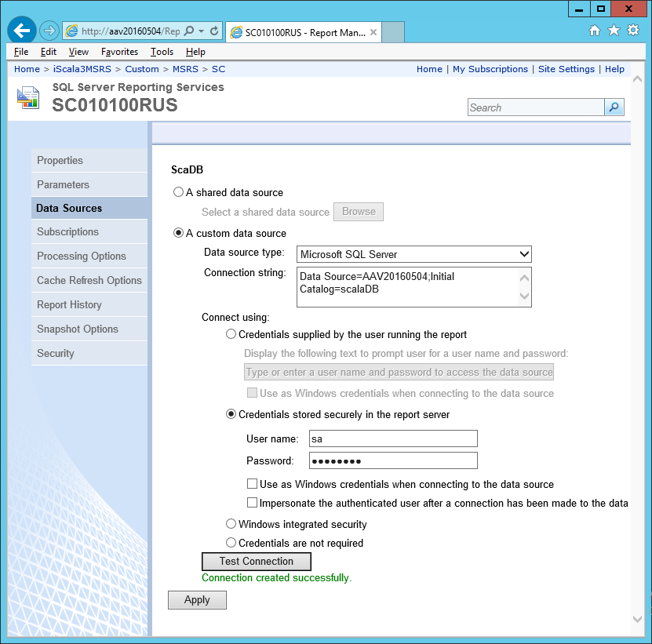
Task: Switch to the Data Sources tab
Action: pyautogui.click(x=89, y=208)
